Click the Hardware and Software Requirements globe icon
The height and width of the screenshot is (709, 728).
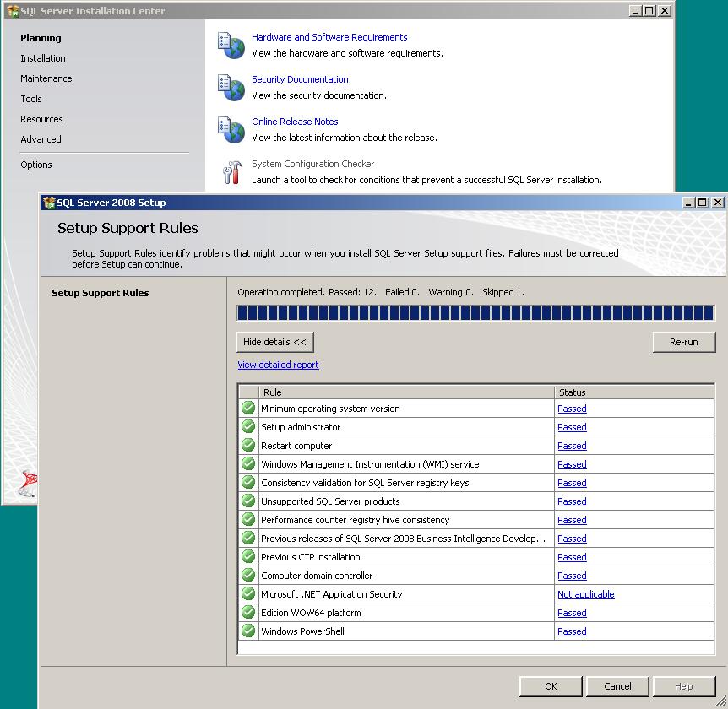pos(231,46)
